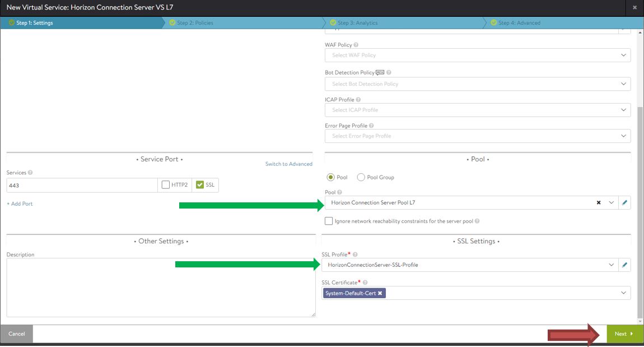Expand the Pool selection dropdown arrow
Screen dimensions: 644x347
[x=611, y=202]
